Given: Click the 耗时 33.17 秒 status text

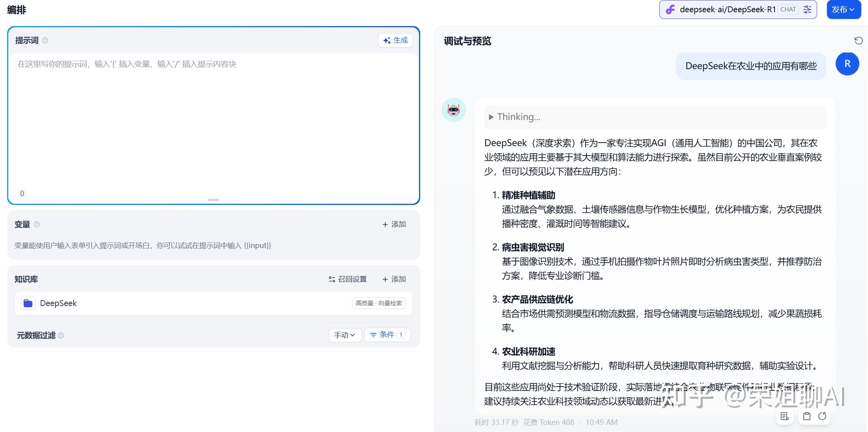Looking at the screenshot, I should point(497,422).
